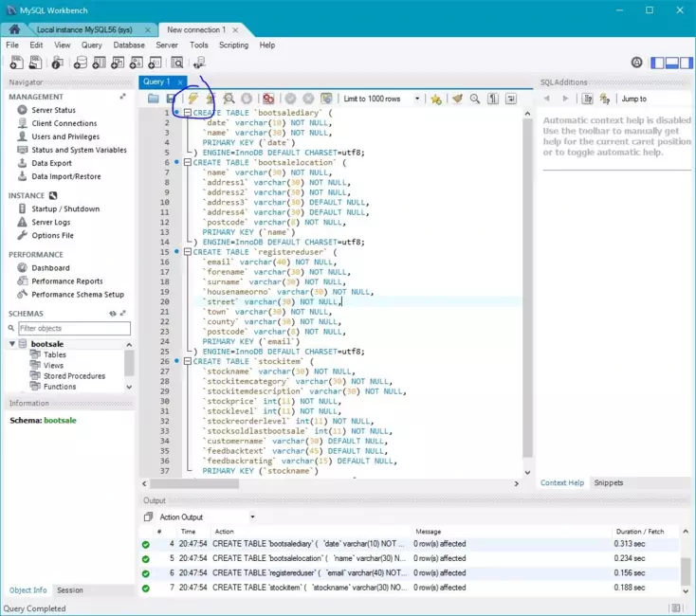Switch to Local instance MySQL56 tab
The width and height of the screenshot is (696, 616).
(x=84, y=29)
